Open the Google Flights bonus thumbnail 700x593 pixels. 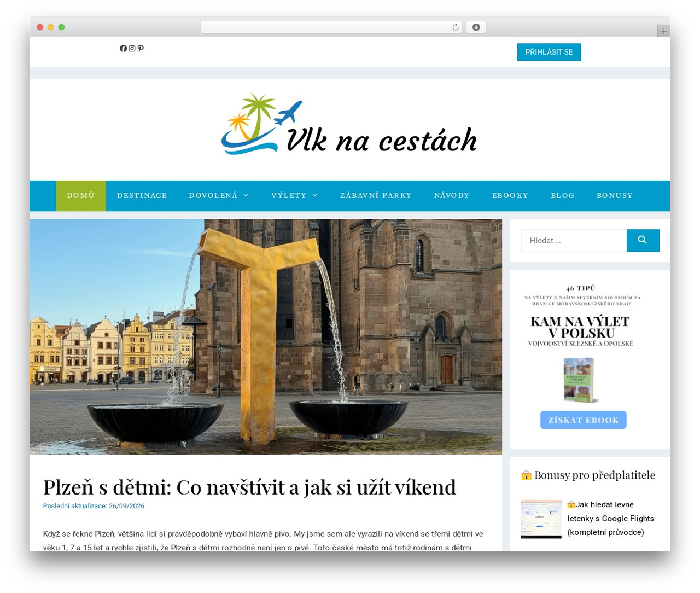(x=541, y=519)
